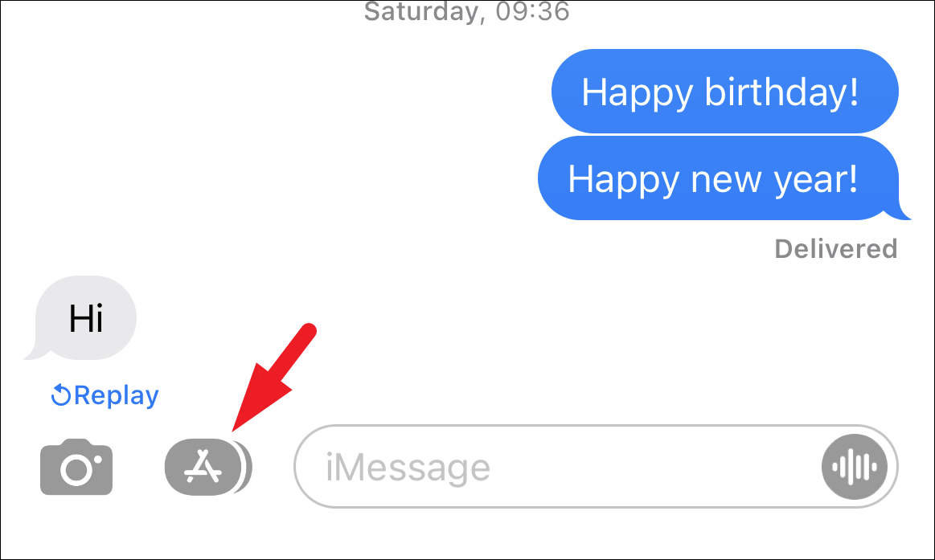935x560 pixels.
Task: Expand the App Store apps drawer
Action: click(208, 467)
